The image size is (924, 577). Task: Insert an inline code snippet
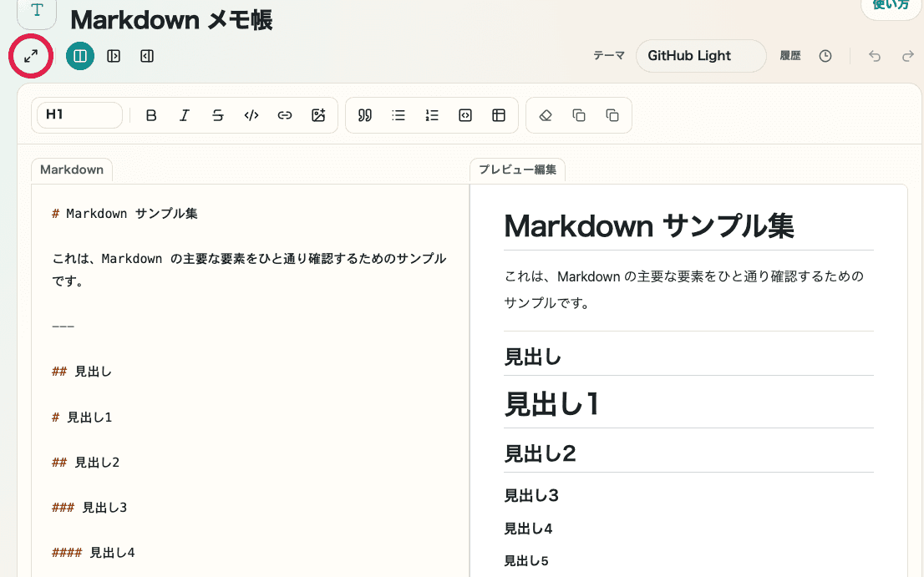251,115
